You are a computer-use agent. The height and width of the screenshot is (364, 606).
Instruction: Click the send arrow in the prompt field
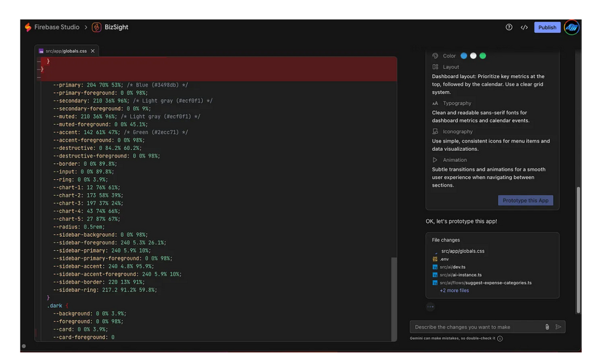coord(559,326)
